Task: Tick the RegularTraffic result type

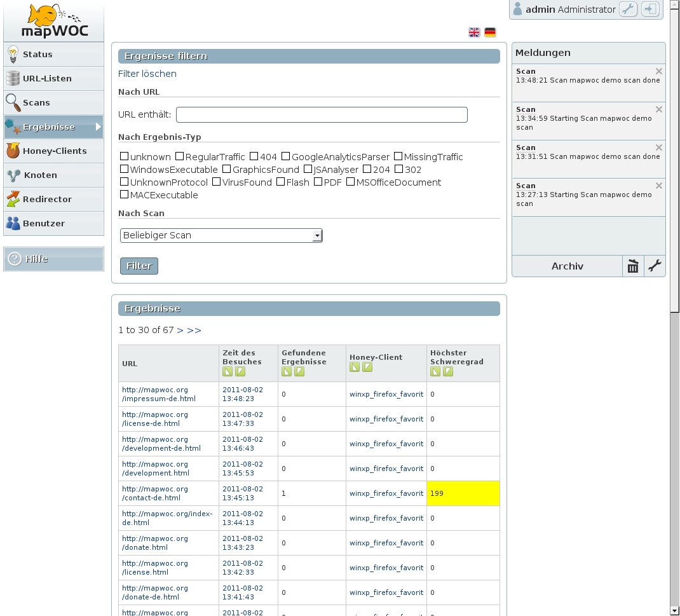Action: [x=180, y=157]
